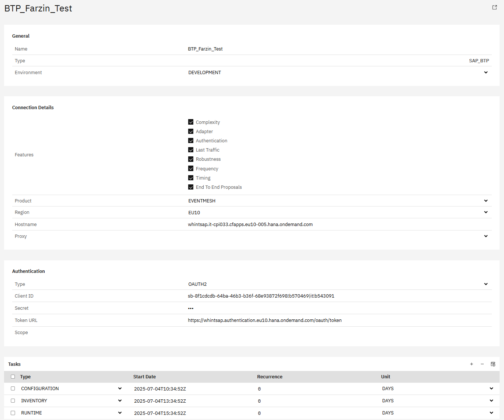This screenshot has height=420, width=504.
Task: Click the schedule icon in the Tasks header
Action: pyautogui.click(x=493, y=364)
